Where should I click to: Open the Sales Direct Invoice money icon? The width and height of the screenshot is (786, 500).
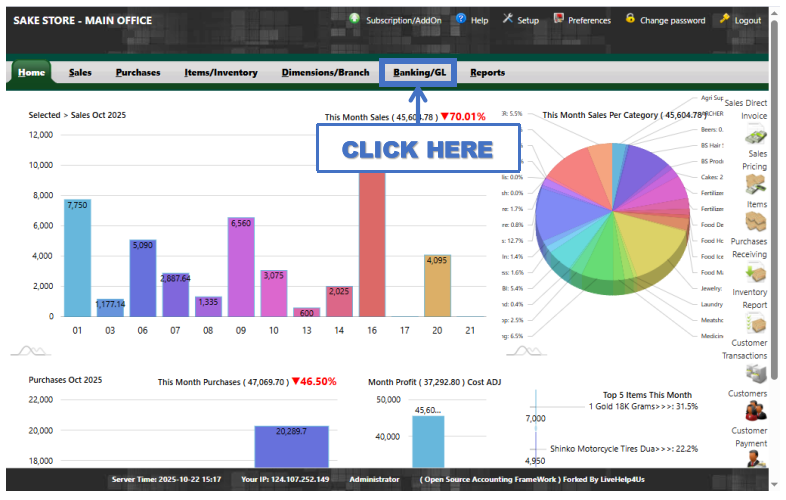756,136
